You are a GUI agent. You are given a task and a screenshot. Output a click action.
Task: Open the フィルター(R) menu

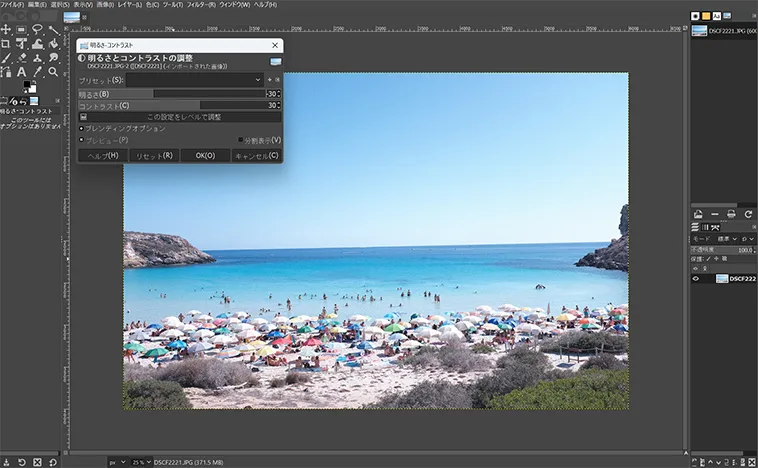click(x=202, y=5)
